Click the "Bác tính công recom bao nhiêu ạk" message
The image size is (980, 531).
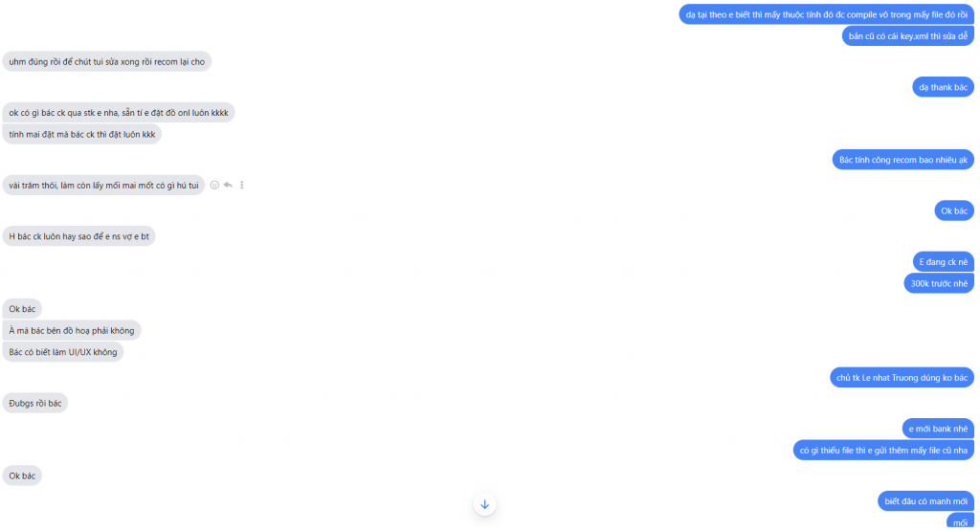[902, 159]
